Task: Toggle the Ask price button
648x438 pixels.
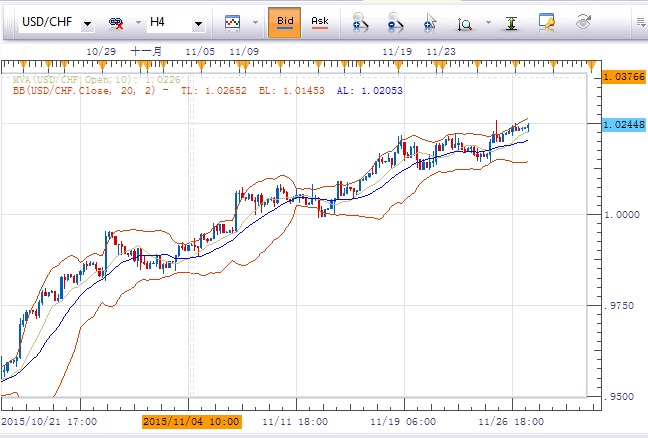Action: click(x=320, y=21)
